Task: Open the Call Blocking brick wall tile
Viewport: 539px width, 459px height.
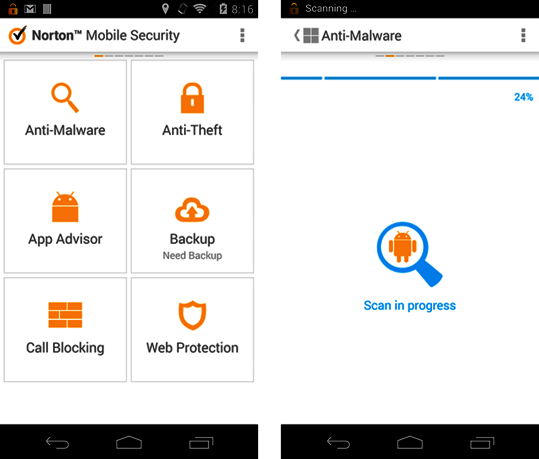Action: click(x=65, y=330)
